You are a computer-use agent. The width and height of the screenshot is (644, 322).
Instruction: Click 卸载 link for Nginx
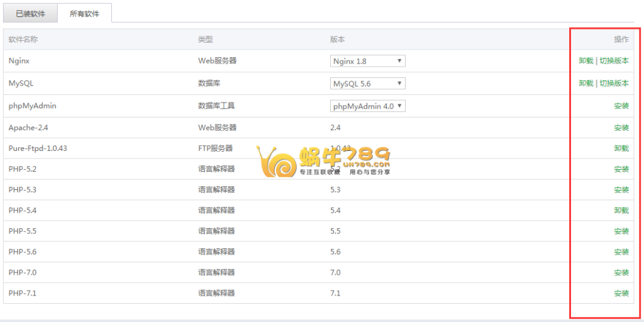pyautogui.click(x=586, y=61)
